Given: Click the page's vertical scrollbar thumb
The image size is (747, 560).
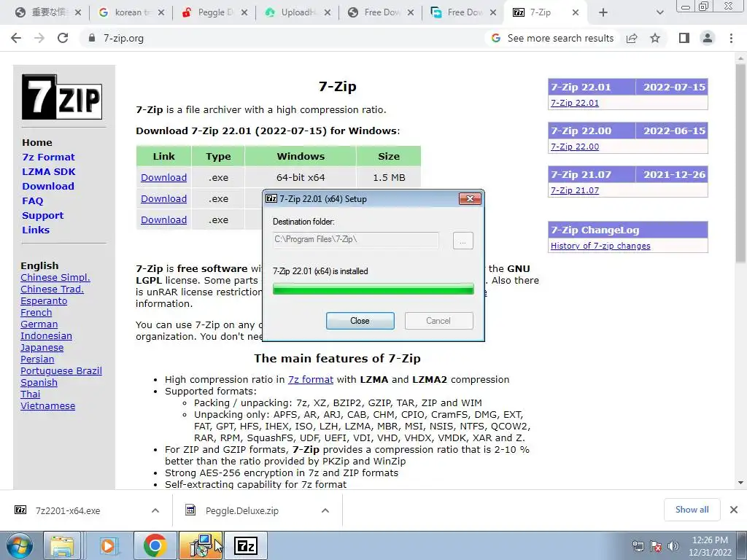Looking at the screenshot, I should click(x=740, y=163).
